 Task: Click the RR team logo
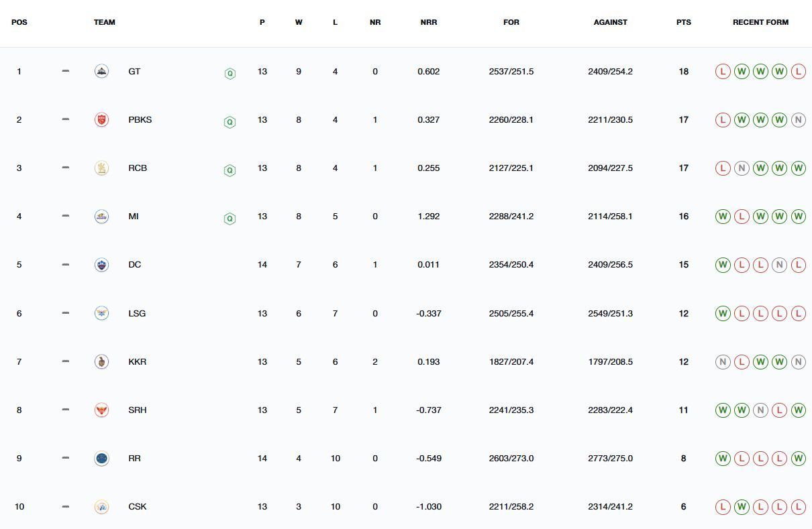(x=101, y=459)
